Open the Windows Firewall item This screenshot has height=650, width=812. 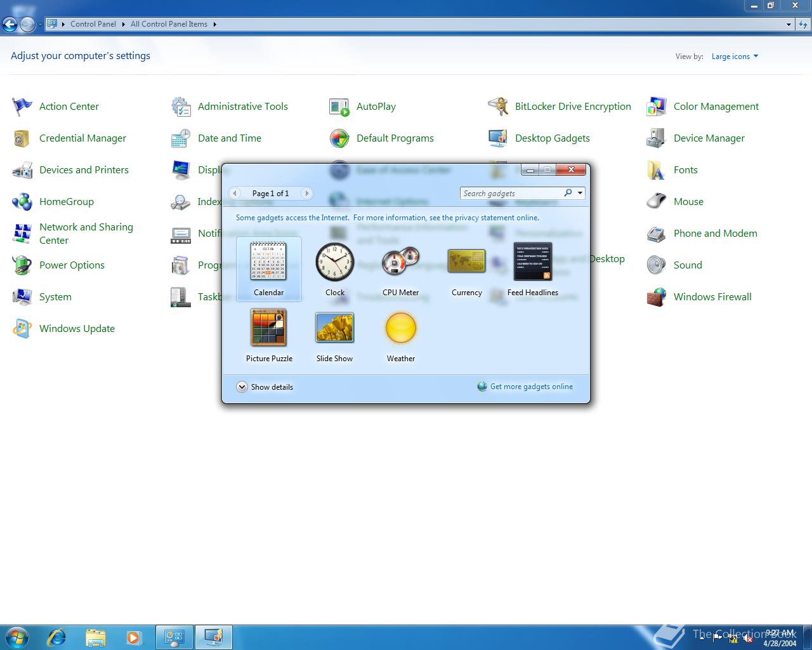pos(712,296)
